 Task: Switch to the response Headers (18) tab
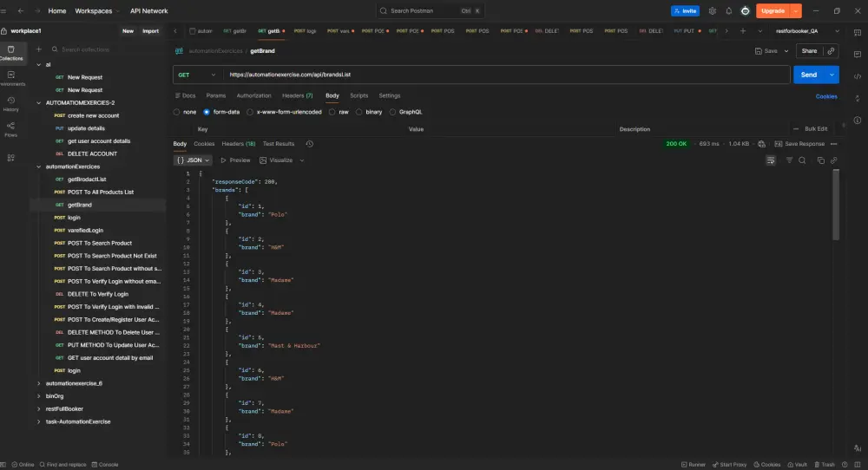239,144
